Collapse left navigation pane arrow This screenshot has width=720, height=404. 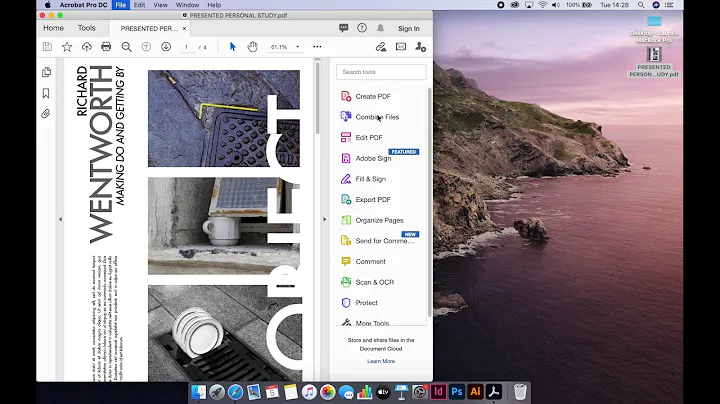60,219
